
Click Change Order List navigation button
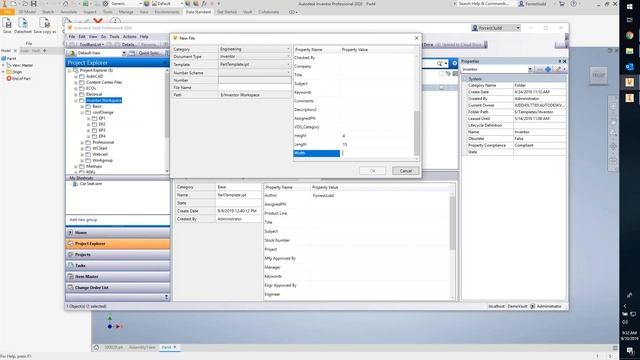pos(118,287)
